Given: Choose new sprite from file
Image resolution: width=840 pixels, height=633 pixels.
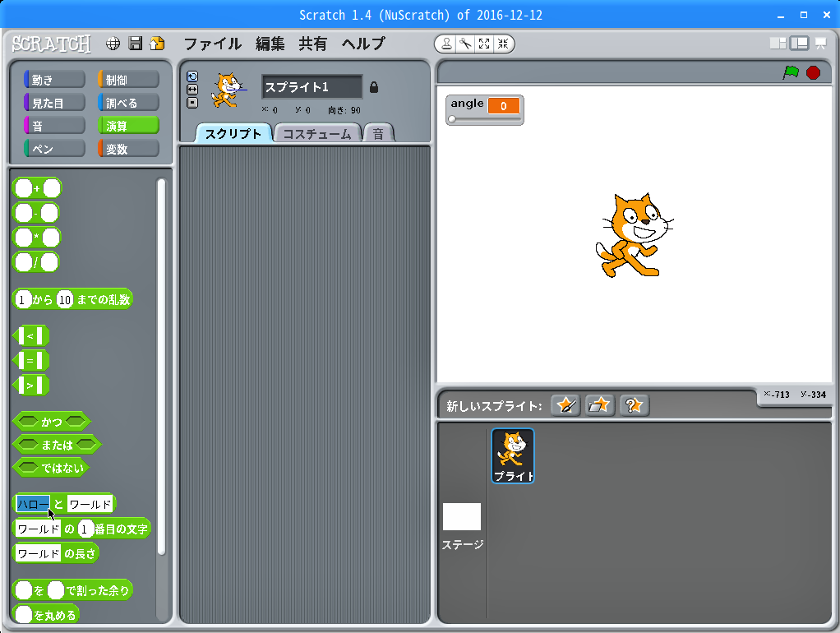Looking at the screenshot, I should pos(599,405).
